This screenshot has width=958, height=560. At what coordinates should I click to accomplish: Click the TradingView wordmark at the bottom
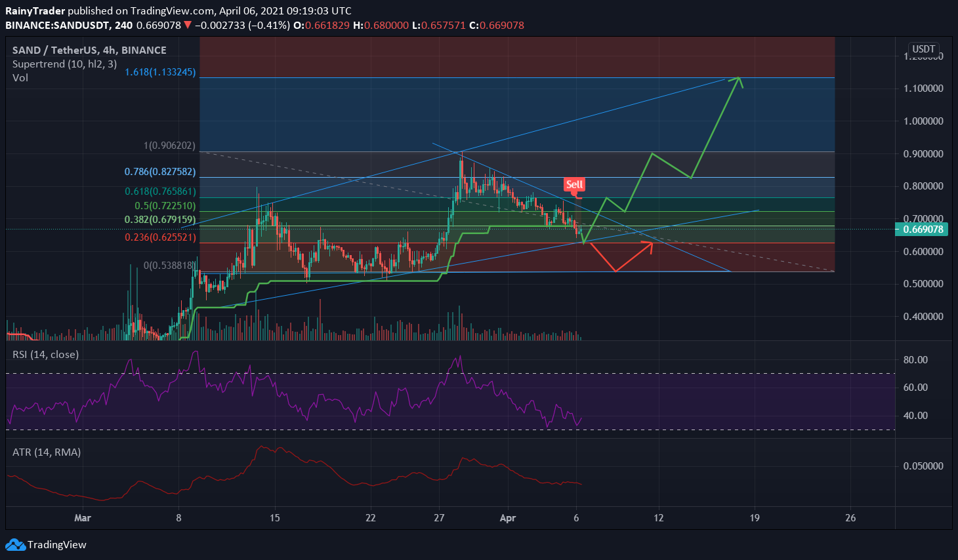[57, 545]
